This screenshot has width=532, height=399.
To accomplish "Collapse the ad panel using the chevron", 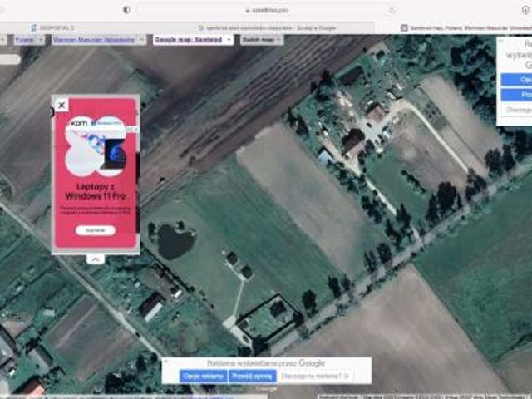I will tap(96, 259).
